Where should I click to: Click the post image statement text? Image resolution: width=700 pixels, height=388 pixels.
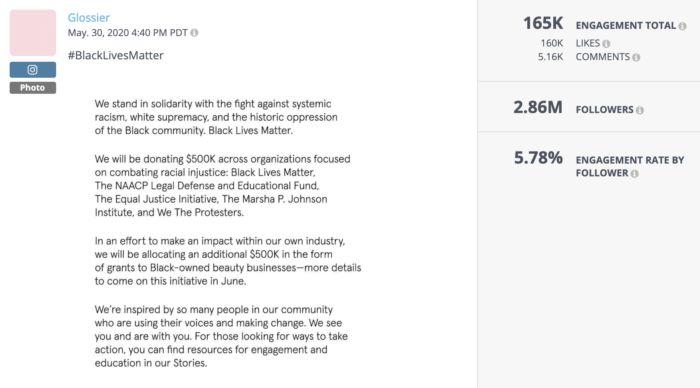[x=228, y=233]
